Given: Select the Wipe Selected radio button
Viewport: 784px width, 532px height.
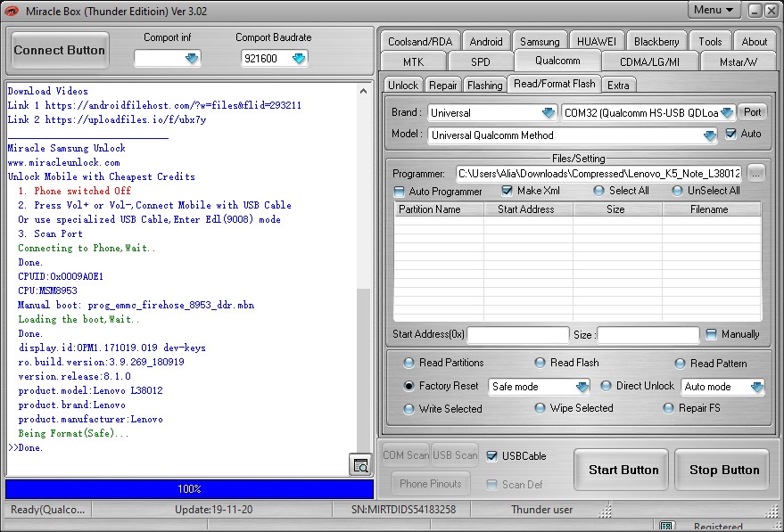Looking at the screenshot, I should click(540, 409).
